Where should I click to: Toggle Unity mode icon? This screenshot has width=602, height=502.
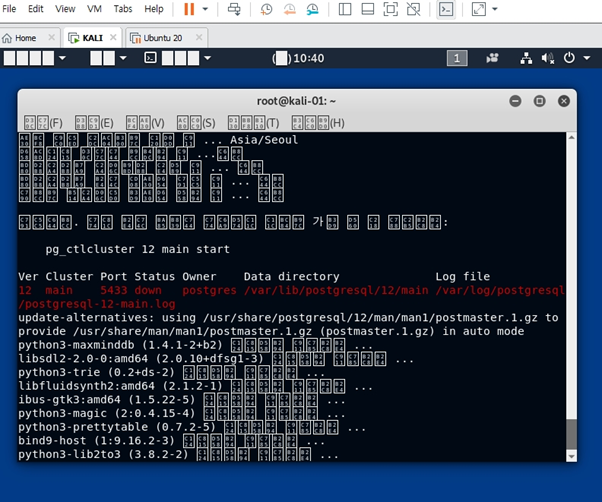click(x=413, y=9)
